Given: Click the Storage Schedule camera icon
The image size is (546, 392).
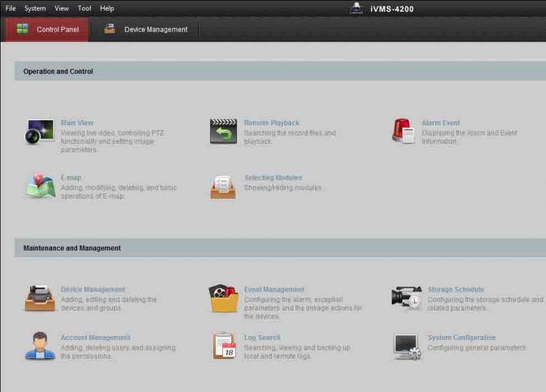Looking at the screenshot, I should (x=406, y=298).
